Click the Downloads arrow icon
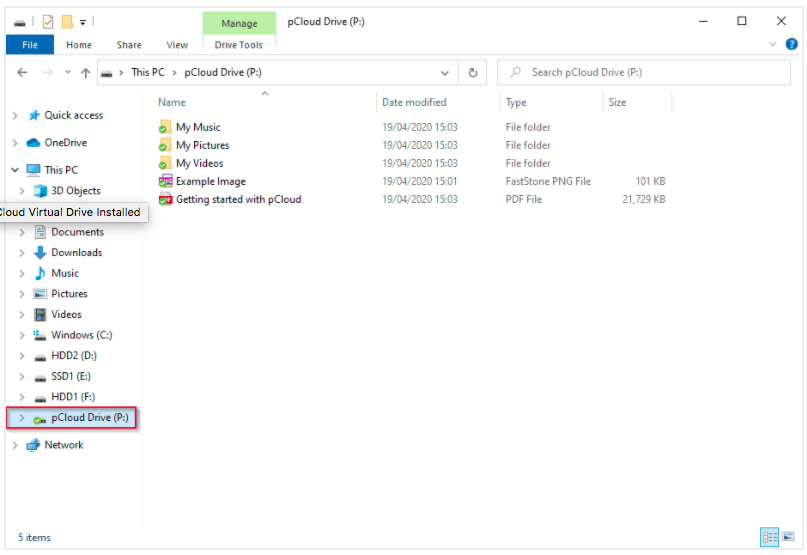 40,253
